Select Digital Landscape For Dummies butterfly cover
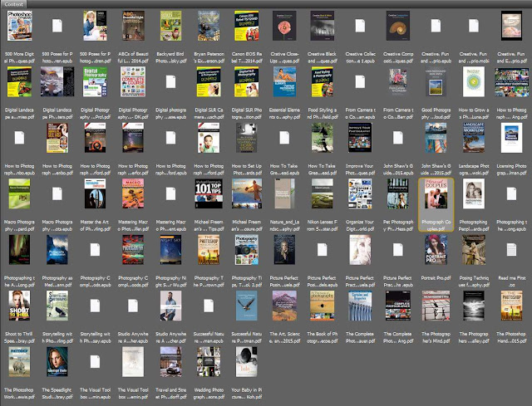This screenshot has height=406, width=532. tap(19, 81)
